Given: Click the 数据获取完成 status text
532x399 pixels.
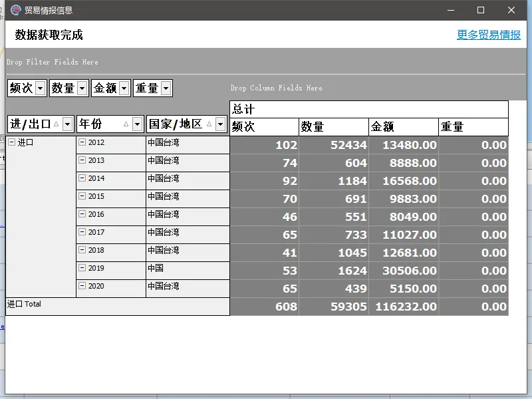Looking at the screenshot, I should coord(49,35).
